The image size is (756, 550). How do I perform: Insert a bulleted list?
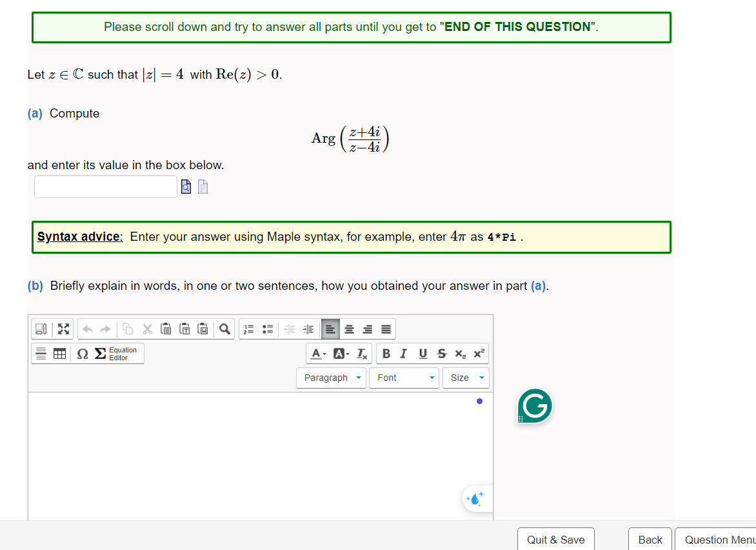tap(268, 329)
